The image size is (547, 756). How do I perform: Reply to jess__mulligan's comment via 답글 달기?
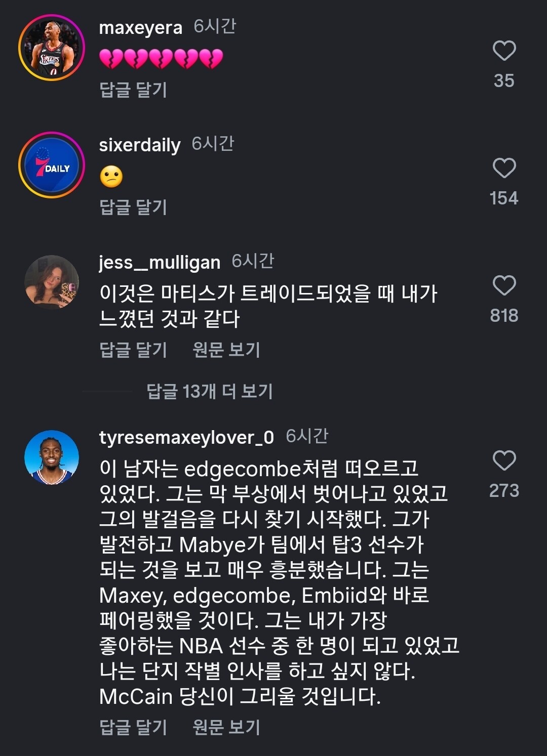pyautogui.click(x=133, y=350)
